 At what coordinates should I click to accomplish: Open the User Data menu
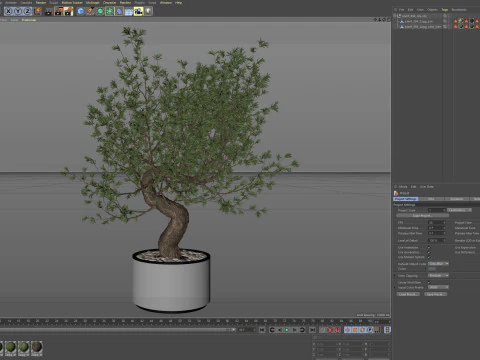coord(427,187)
